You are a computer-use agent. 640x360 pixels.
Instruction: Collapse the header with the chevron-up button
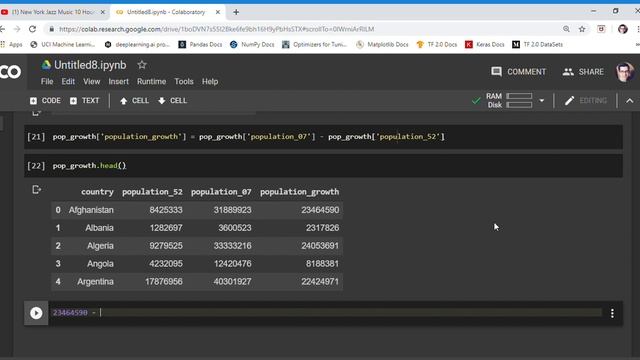coord(630,100)
